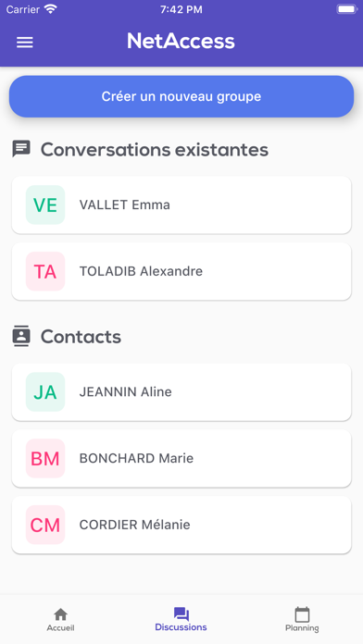Click the TA avatar badge

click(x=45, y=271)
